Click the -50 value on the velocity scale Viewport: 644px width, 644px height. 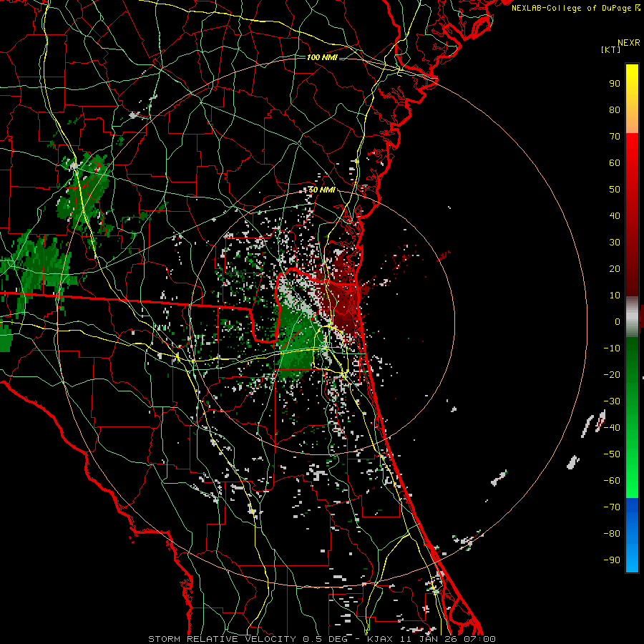(612, 454)
